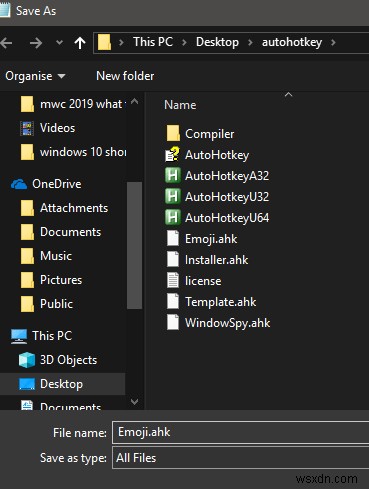Select the Template.ahk file name
The width and height of the screenshot is (369, 489).
pyautogui.click(x=221, y=302)
